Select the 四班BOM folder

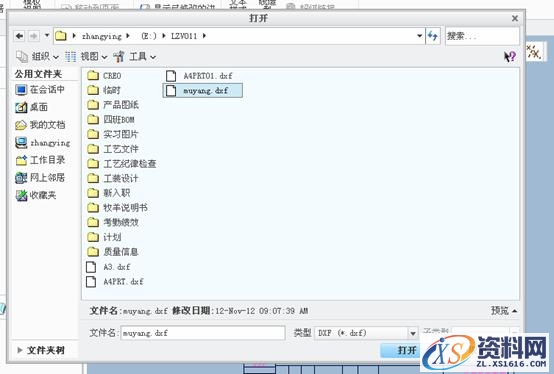pos(111,120)
